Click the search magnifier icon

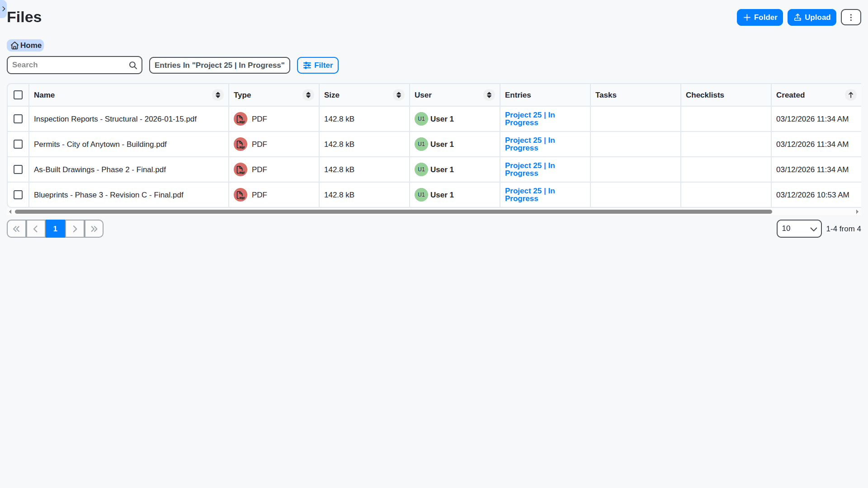point(133,66)
